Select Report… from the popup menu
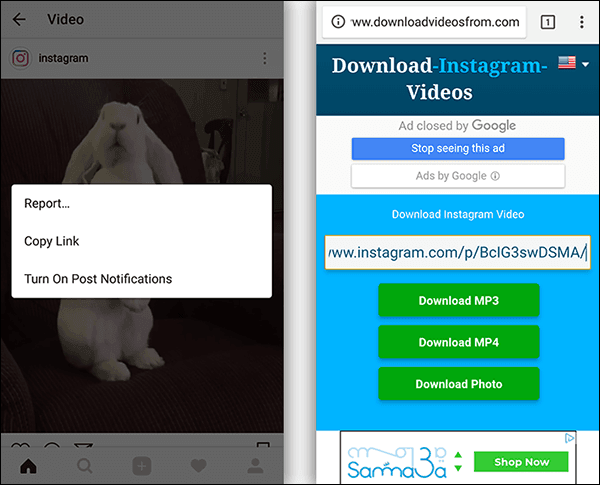The image size is (600, 485). pos(142,203)
